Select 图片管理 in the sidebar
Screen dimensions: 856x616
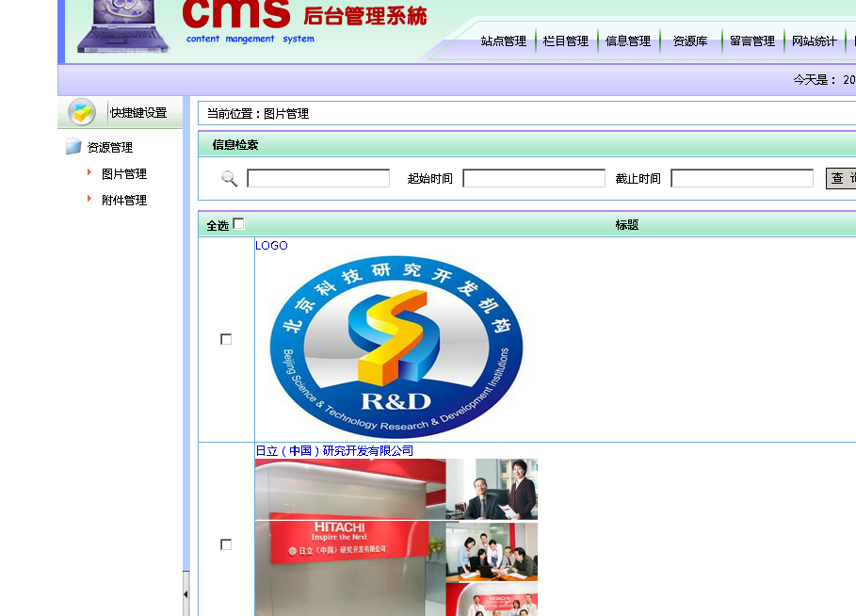(124, 173)
